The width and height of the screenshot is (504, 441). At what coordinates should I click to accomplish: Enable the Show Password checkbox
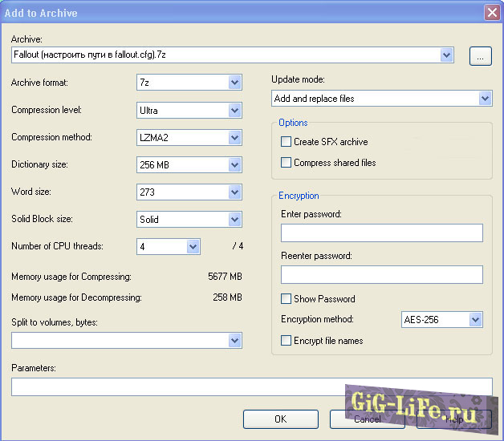coord(287,299)
